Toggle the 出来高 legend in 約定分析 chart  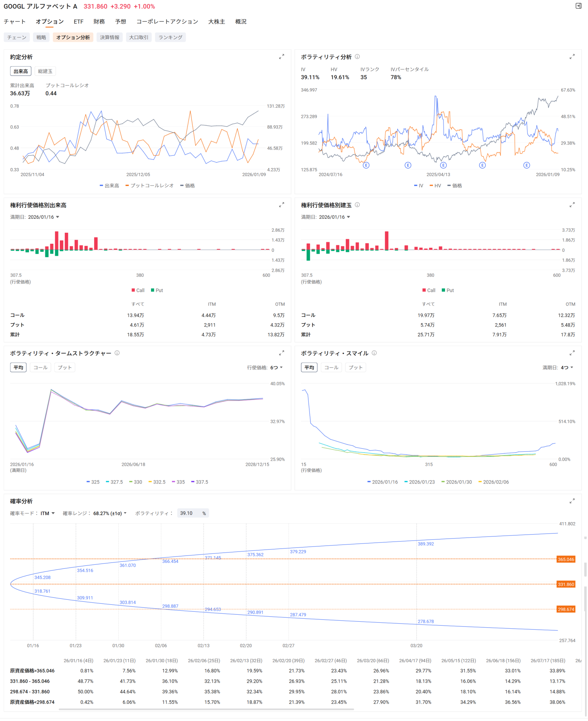109,186
